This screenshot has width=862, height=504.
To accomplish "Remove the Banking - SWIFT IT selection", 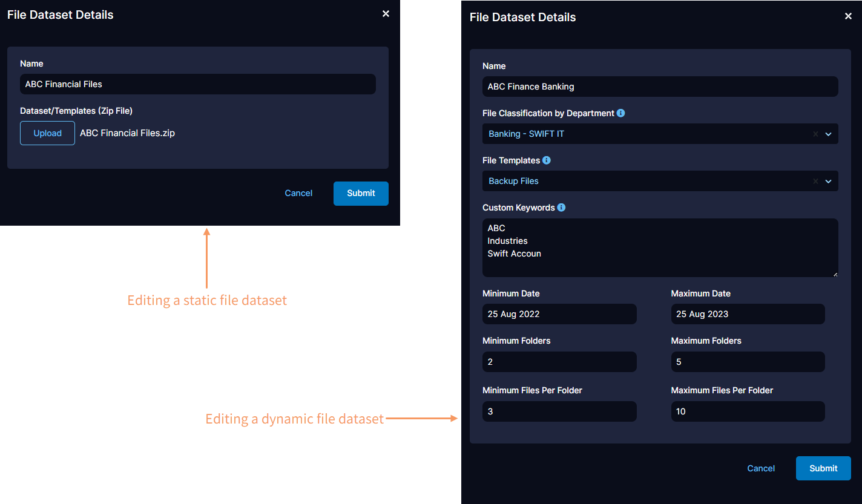I will click(x=815, y=134).
